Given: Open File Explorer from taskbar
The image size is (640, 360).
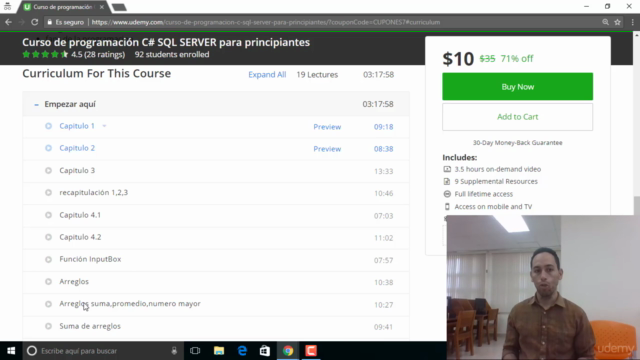Looking at the screenshot, I should tap(219, 351).
